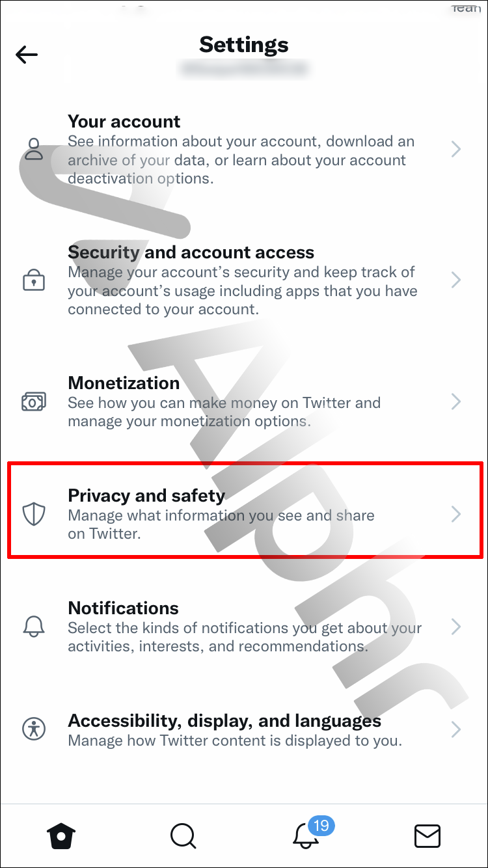
Task: Click the Settings page title
Action: pos(244,45)
